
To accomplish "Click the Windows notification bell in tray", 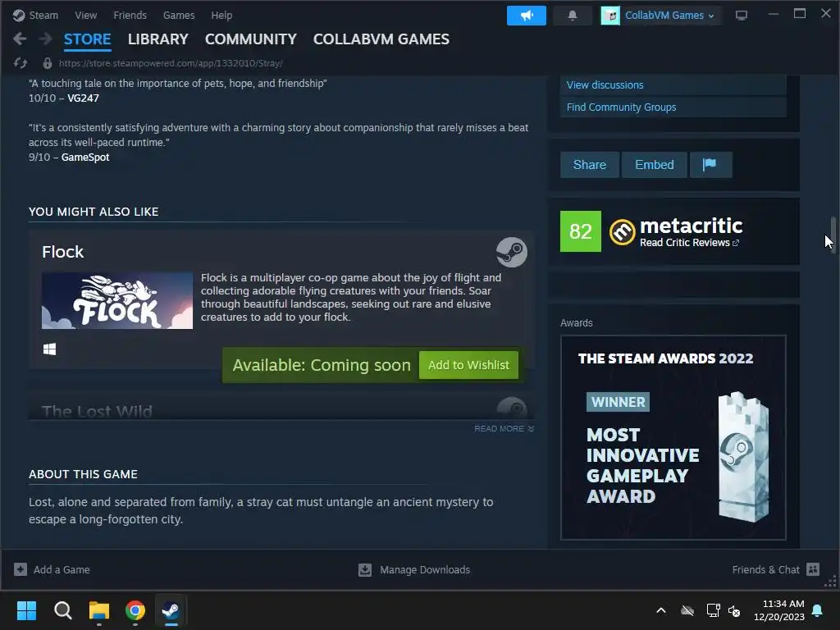I will 818,610.
